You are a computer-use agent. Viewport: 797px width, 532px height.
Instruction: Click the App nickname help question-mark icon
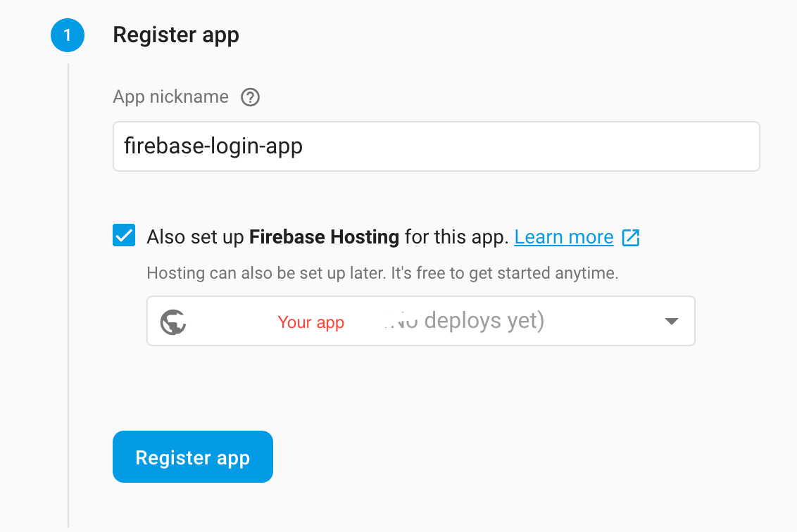(x=250, y=97)
